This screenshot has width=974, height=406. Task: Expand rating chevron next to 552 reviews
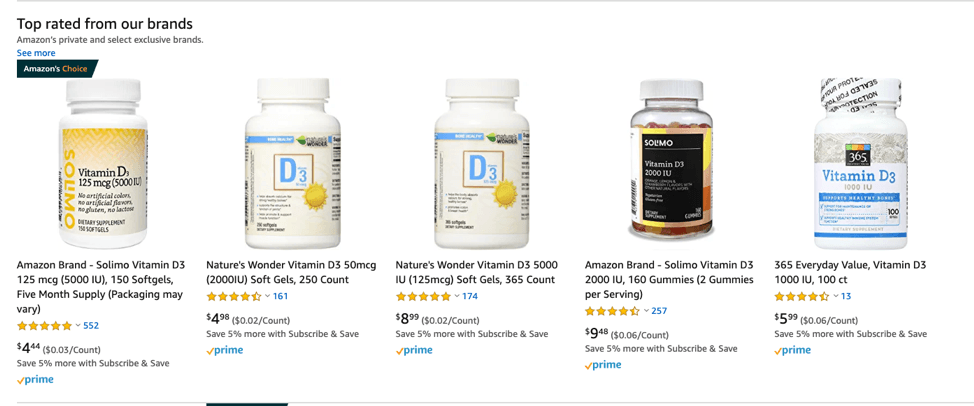pos(78,325)
